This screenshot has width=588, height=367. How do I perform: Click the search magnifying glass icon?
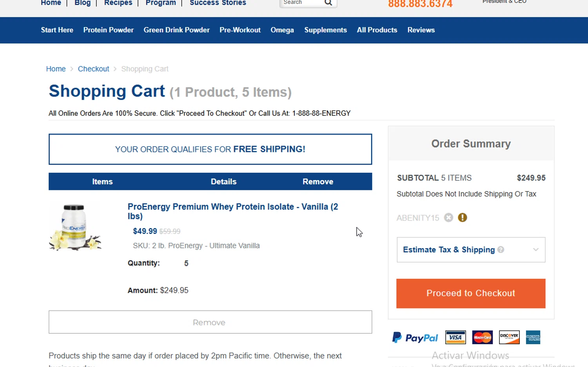click(x=328, y=3)
